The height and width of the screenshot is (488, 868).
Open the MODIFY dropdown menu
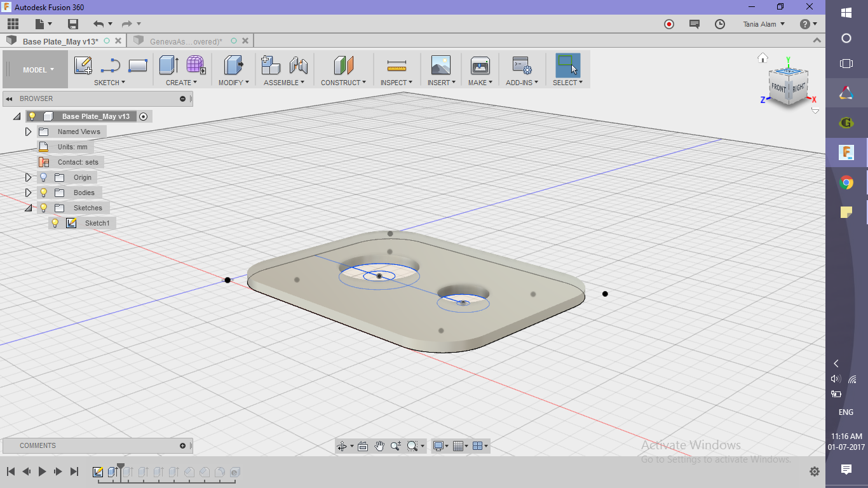click(x=234, y=83)
